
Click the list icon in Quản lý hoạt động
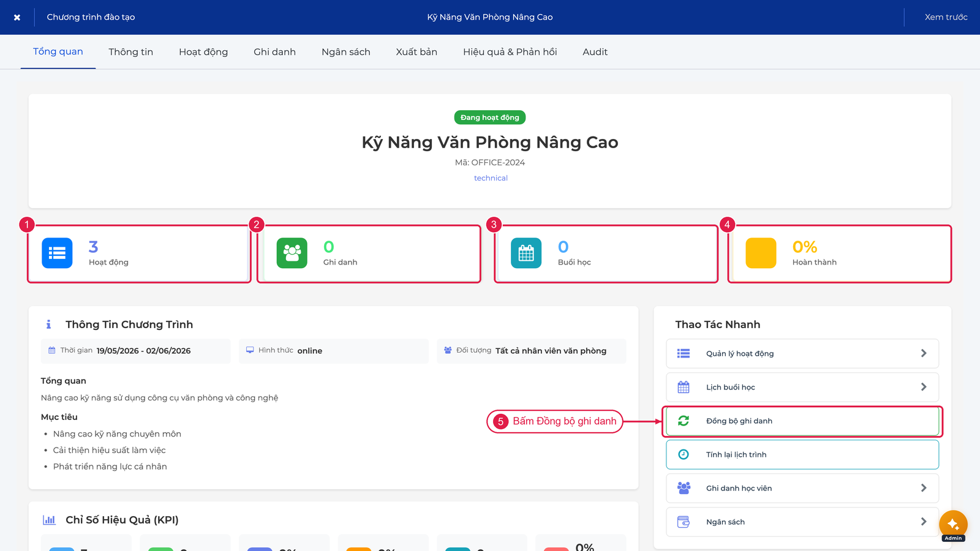pos(684,353)
